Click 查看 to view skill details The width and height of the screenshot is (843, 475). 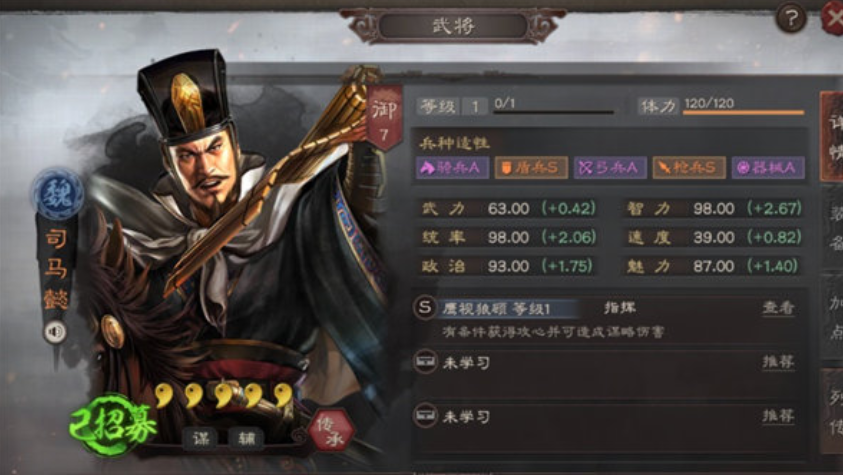click(778, 308)
